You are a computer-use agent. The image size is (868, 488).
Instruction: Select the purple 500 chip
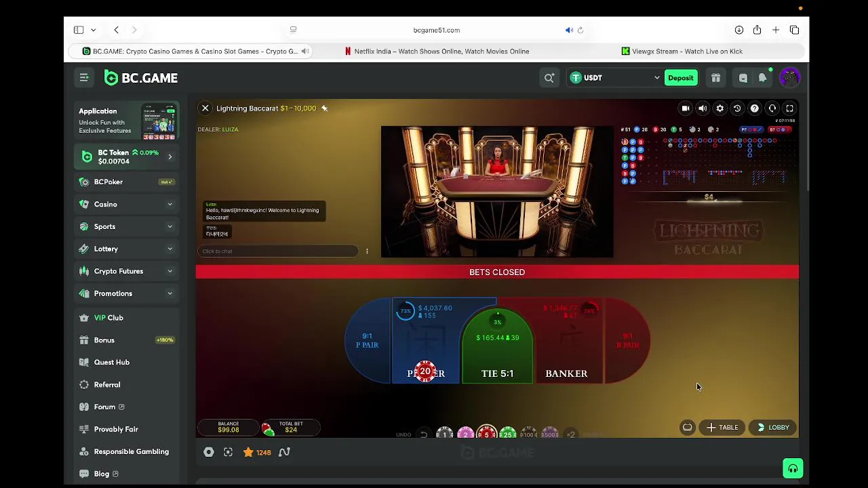tap(550, 434)
